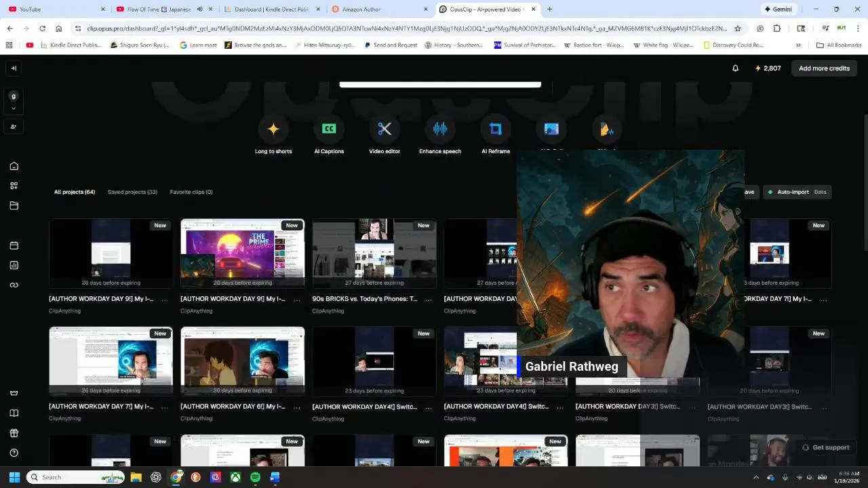Screen dimensions: 868x488
Task: Open the 90s BRICKS project thumbnail
Action: tap(374, 253)
